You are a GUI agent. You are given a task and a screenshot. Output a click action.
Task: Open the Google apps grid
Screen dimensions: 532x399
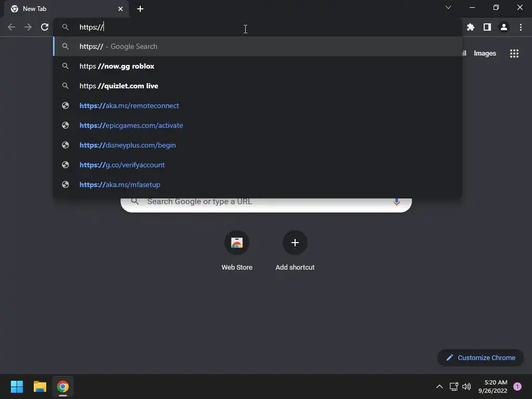click(x=514, y=54)
